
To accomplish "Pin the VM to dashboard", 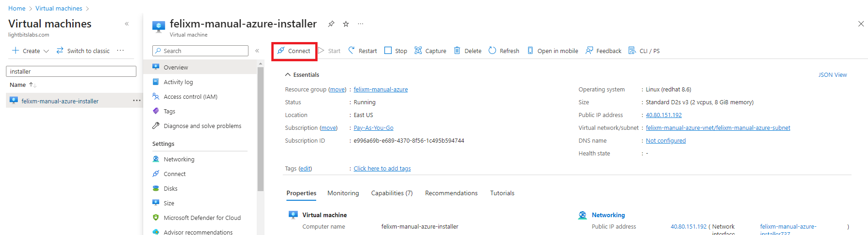I will click(x=331, y=24).
